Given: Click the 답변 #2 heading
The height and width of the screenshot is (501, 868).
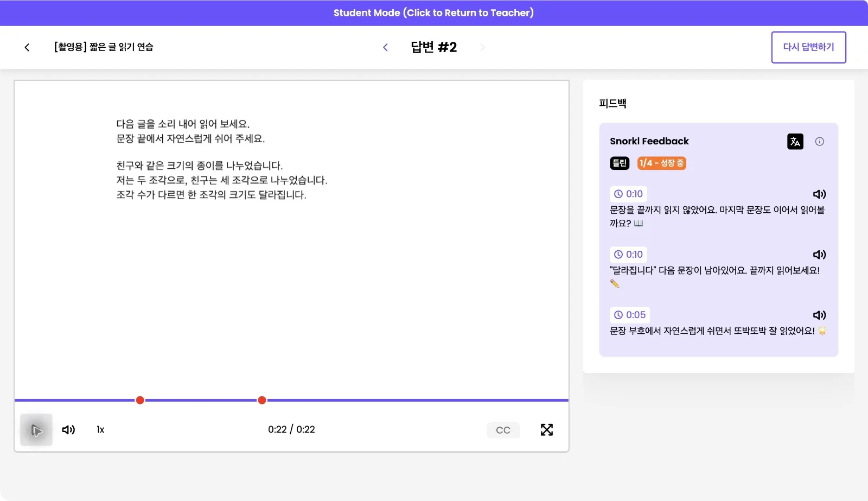Looking at the screenshot, I should [x=433, y=47].
